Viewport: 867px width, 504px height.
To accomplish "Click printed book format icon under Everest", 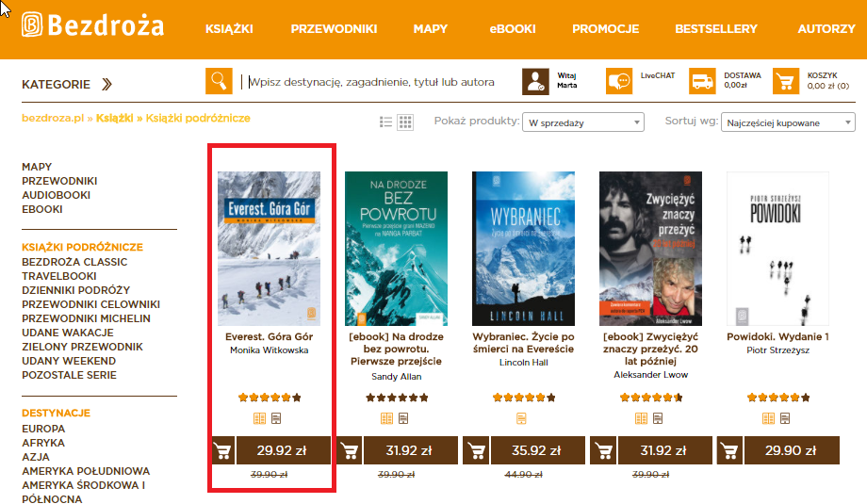I will pos(259,418).
